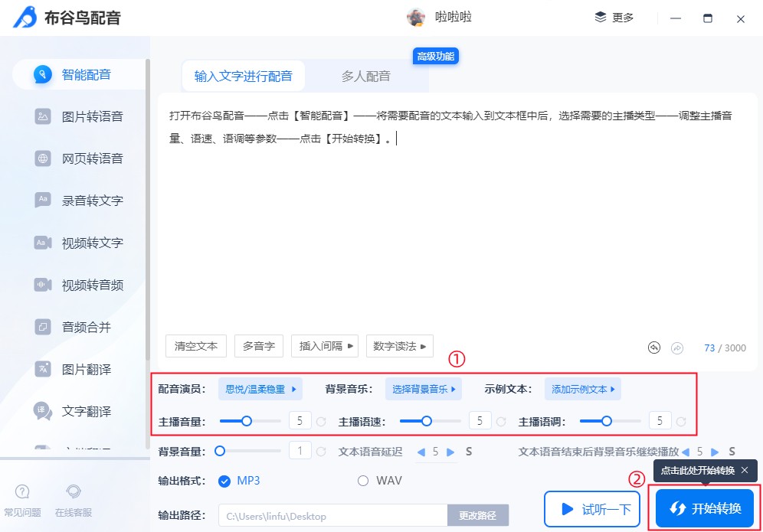The width and height of the screenshot is (763, 532).
Task: Click the redo arrow near the character counter
Action: click(x=677, y=348)
